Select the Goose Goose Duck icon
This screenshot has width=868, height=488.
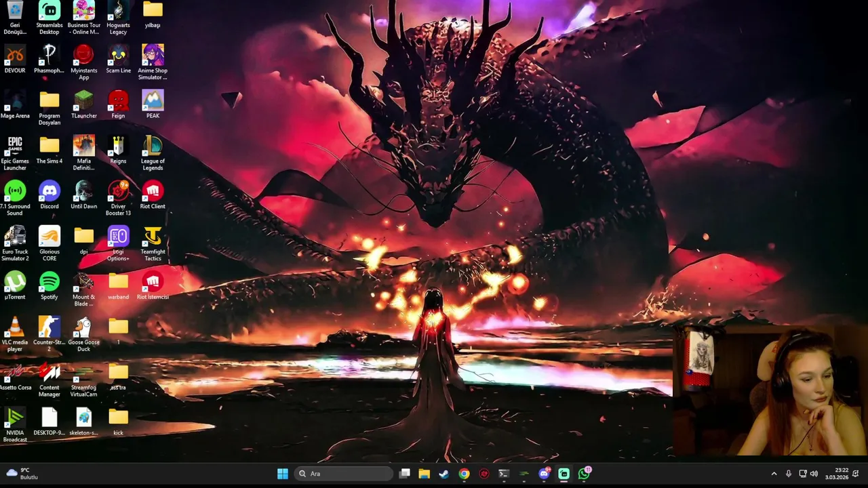(84, 335)
